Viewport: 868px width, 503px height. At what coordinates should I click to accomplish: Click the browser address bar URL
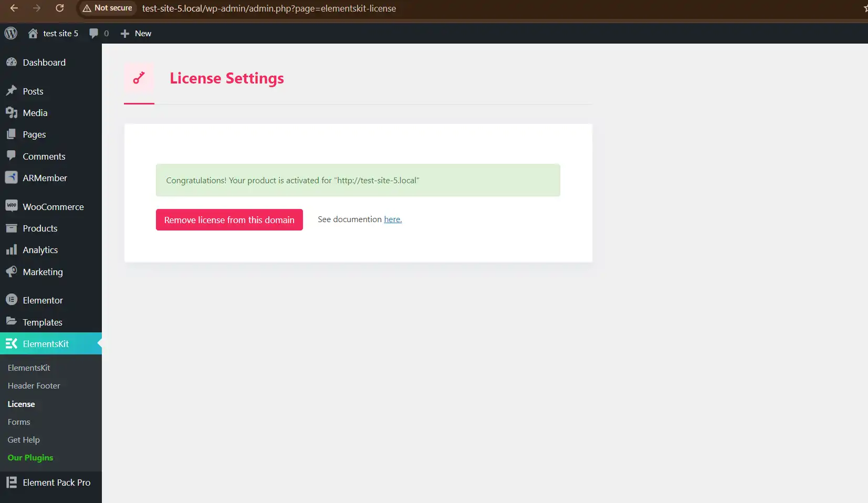pos(269,8)
